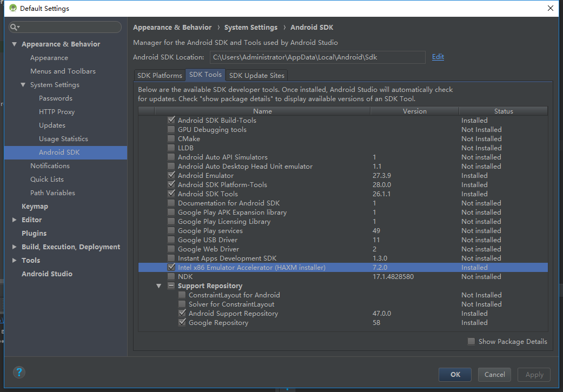Uncheck Intel x86 Emulator Accelerator checkbox
Image resolution: width=563 pixels, height=392 pixels.
(x=171, y=268)
